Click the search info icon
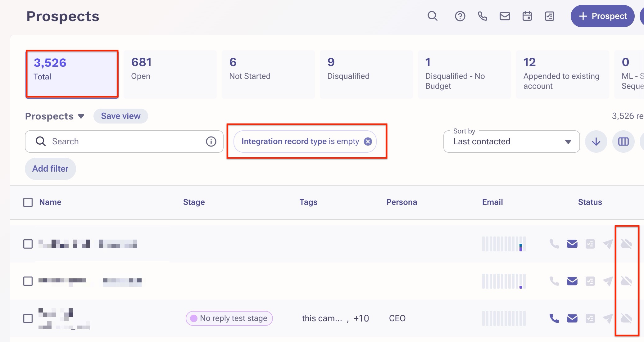The image size is (644, 342). 211,142
